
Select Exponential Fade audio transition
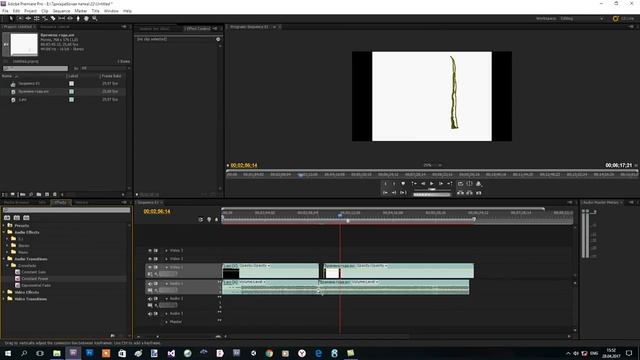(36, 285)
